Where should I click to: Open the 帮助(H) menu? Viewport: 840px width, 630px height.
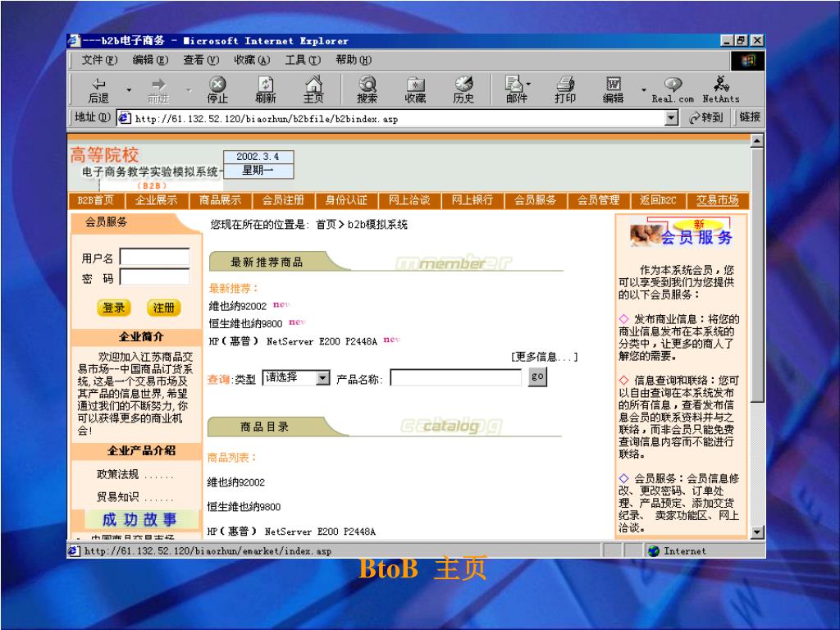(x=354, y=60)
